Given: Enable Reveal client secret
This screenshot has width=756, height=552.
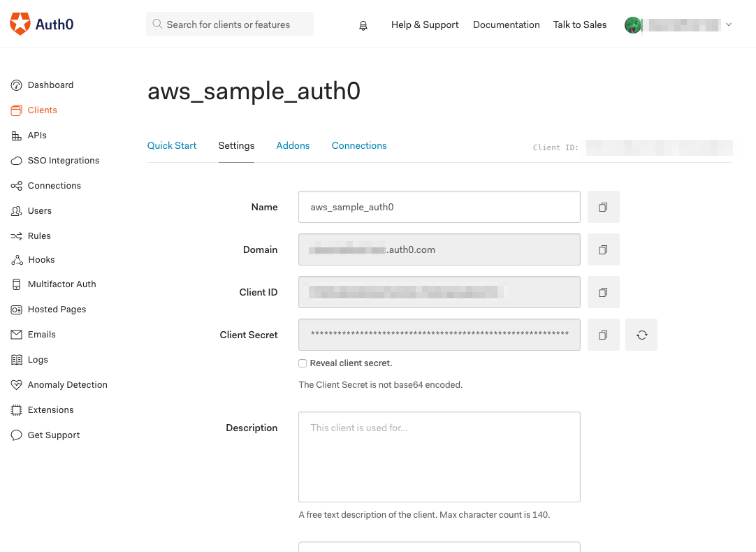Looking at the screenshot, I should click(x=303, y=363).
